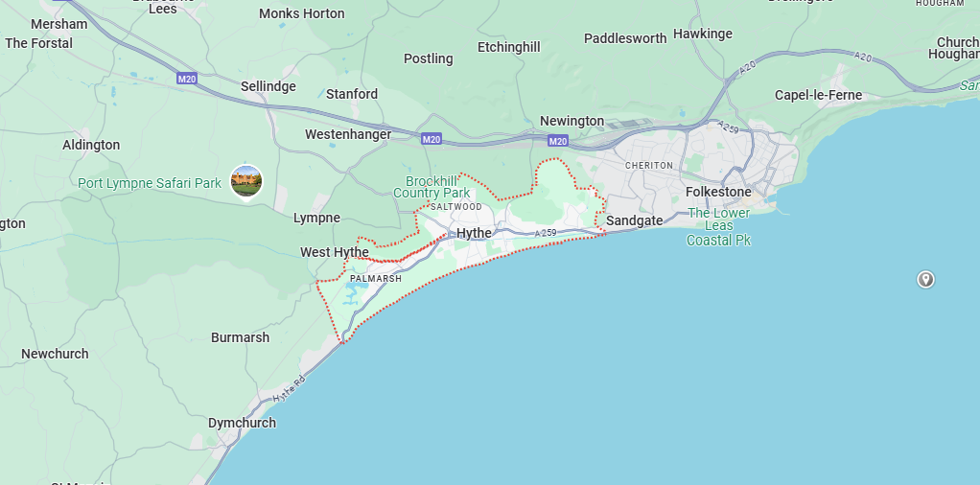Select the A259 road label near Hythe
Image resolution: width=980 pixels, height=485 pixels.
pyautogui.click(x=546, y=233)
